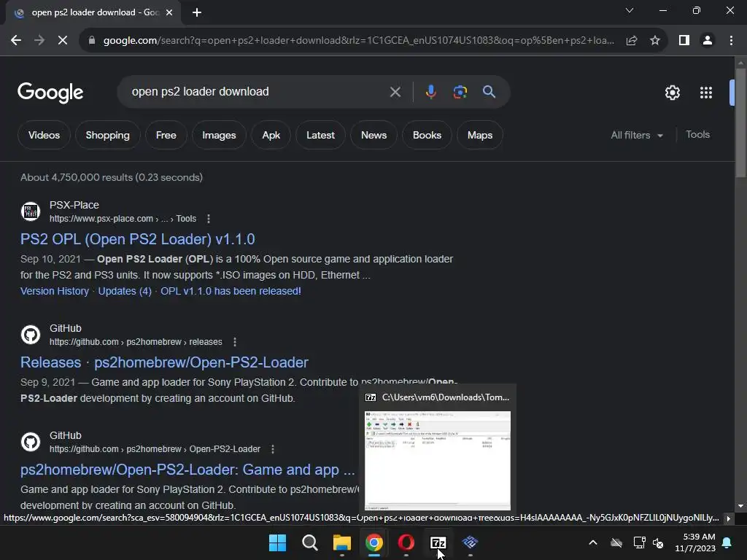Click the address bar URL
747x560 pixels.
click(x=358, y=41)
